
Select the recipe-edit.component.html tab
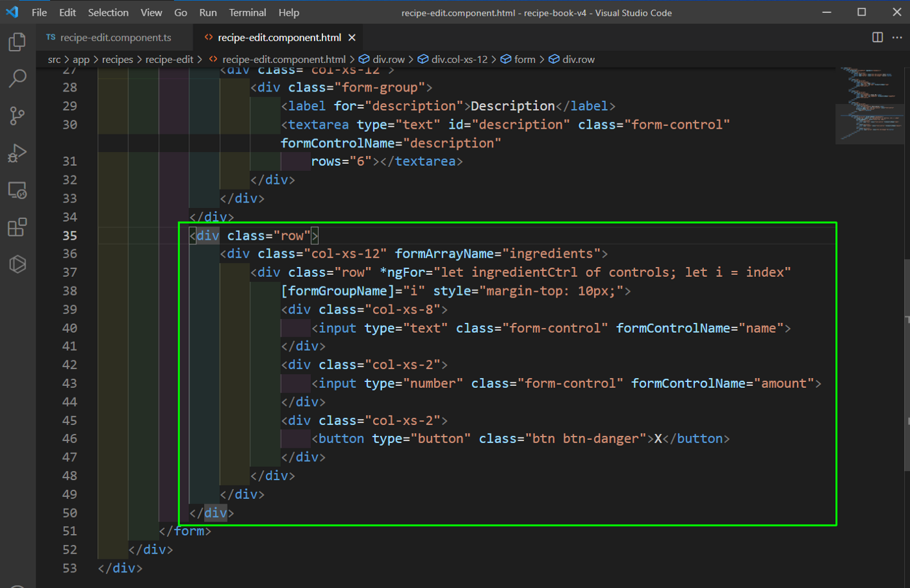pyautogui.click(x=279, y=38)
